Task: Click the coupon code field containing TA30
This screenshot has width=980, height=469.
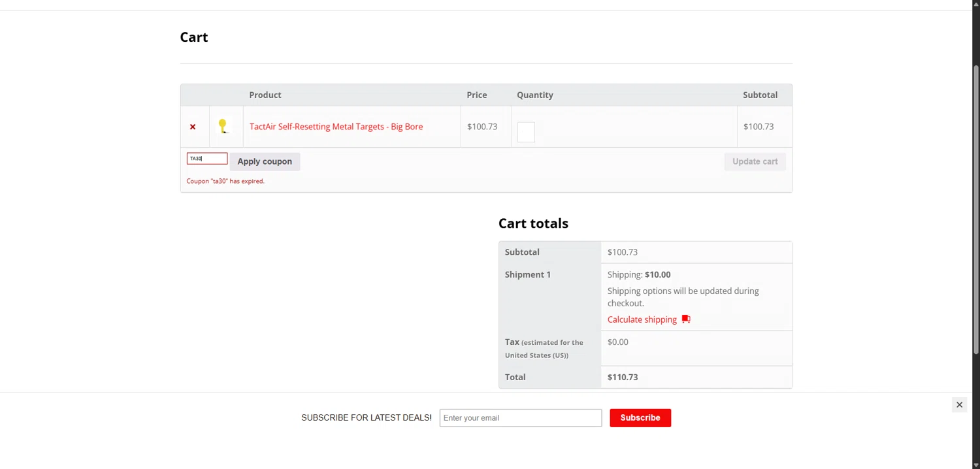Action: [x=207, y=158]
